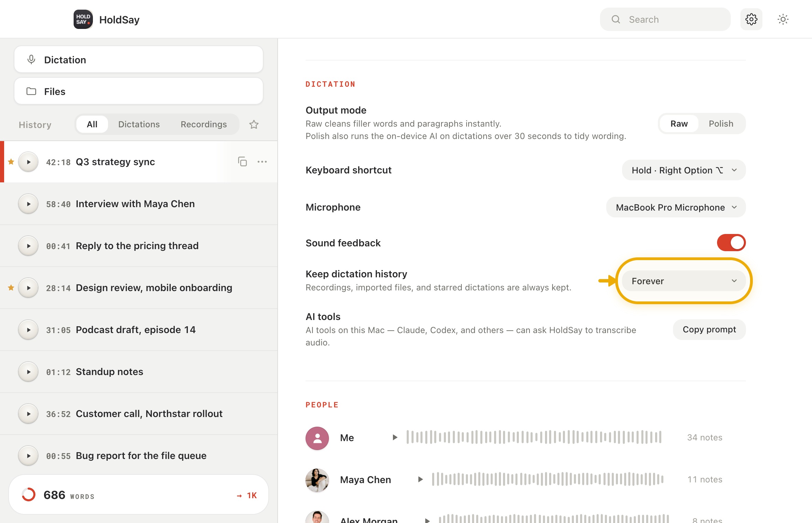The image size is (812, 523).
Task: Show All history items tab
Action: point(92,124)
